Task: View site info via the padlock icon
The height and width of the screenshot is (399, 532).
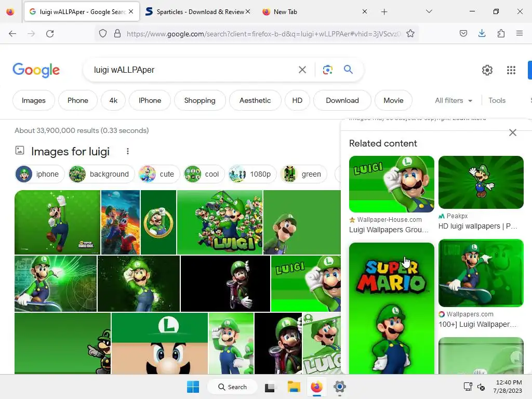Action: [117, 34]
